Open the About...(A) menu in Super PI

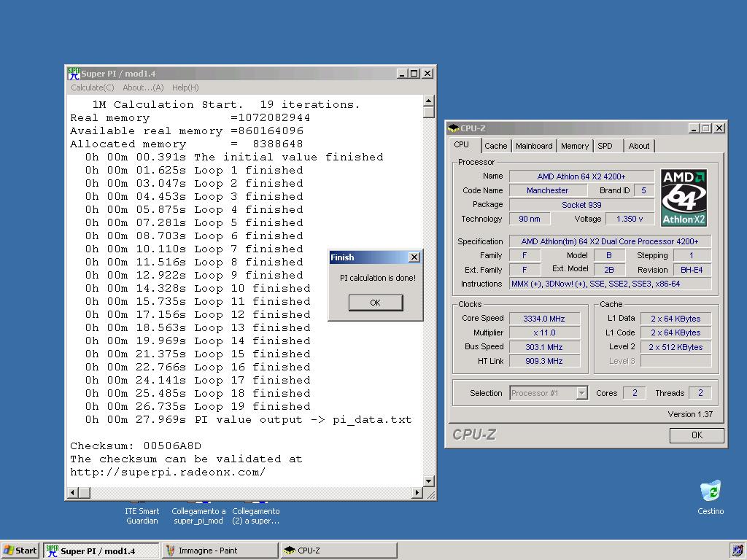pos(143,87)
